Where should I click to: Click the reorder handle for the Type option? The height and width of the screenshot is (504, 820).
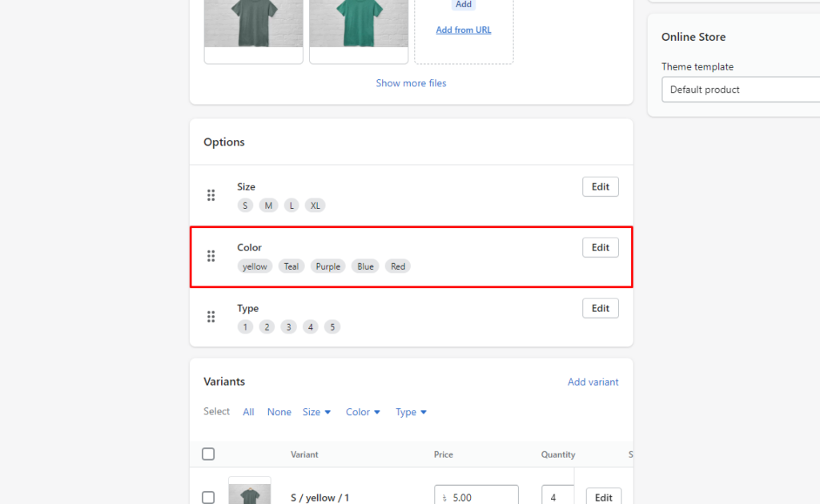[211, 317]
